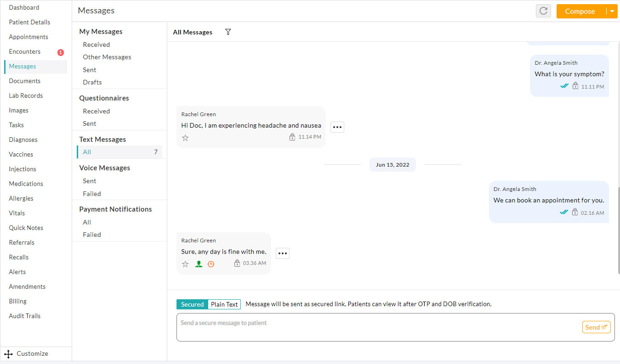Focus the secure message text field
Image resolution: width=620 pixels, height=364 pixels.
pos(377,327)
